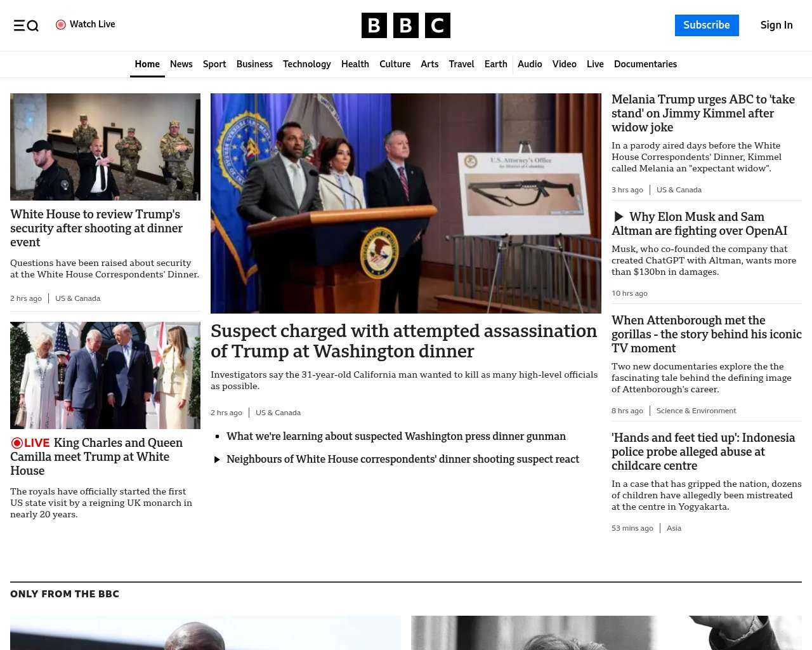Click the '53 mins ago' timestamp
Image resolution: width=812 pixels, height=650 pixels.
point(632,528)
